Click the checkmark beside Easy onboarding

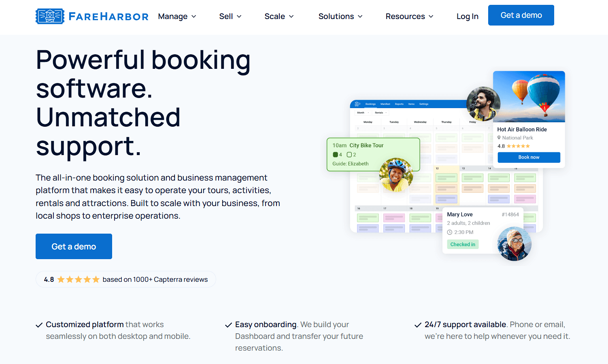[x=228, y=325]
